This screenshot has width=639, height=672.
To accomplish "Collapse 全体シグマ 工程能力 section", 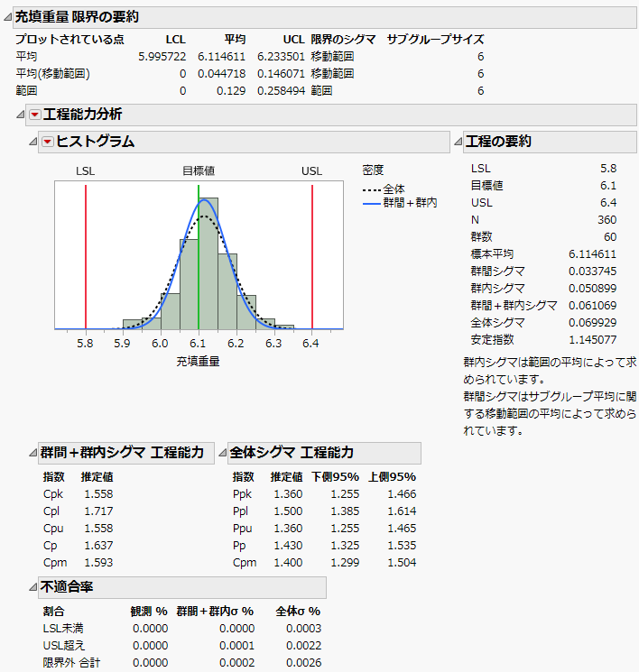I will pos(222,453).
